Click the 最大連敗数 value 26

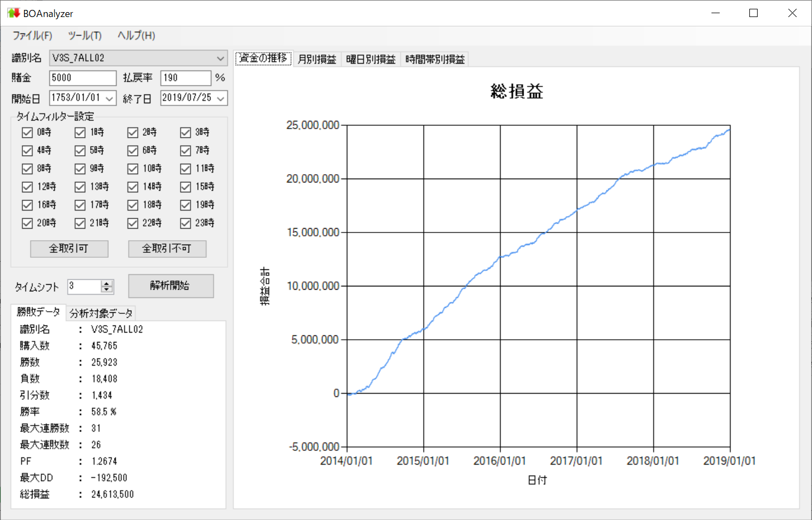click(x=96, y=445)
